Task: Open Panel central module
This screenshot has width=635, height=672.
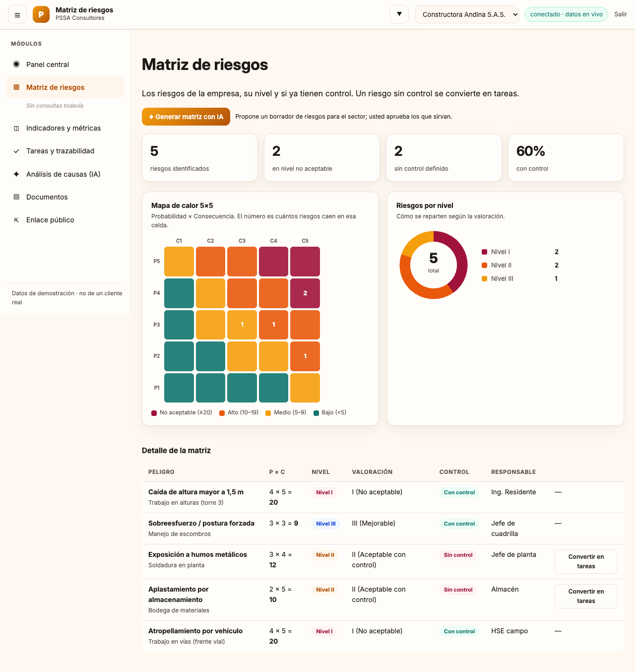Action: pos(65,65)
